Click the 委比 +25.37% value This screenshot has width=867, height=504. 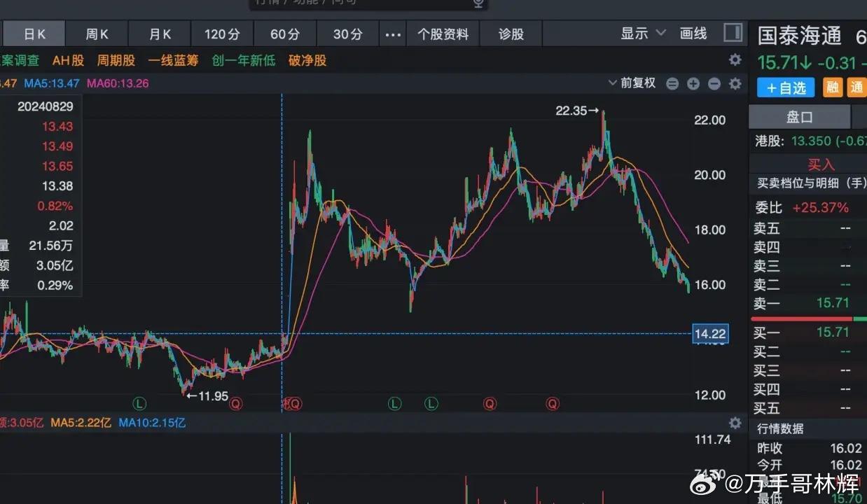820,208
